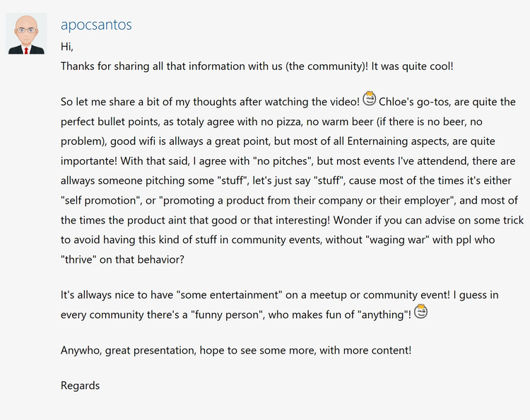This screenshot has width=530, height=420.
Task: Click the line starting with "self promotion"
Action: tap(283, 201)
